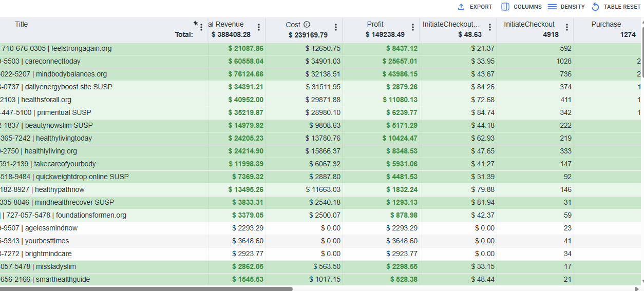This screenshot has width=644, height=291.
Task: Click profit value $ 10424.47
Action: click(x=400, y=138)
